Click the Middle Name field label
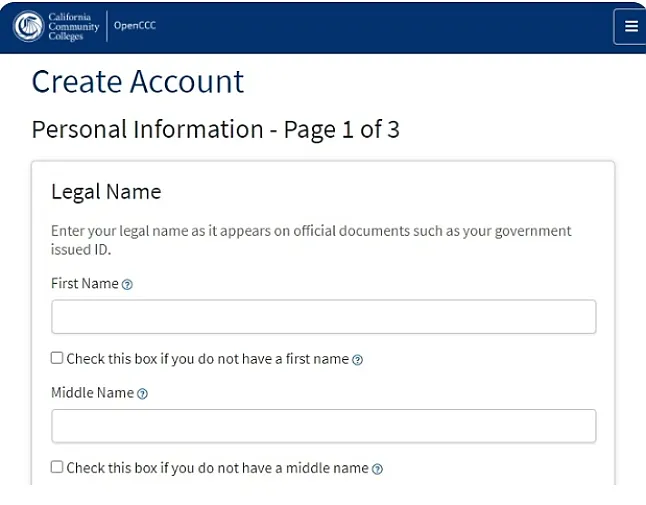 point(92,393)
